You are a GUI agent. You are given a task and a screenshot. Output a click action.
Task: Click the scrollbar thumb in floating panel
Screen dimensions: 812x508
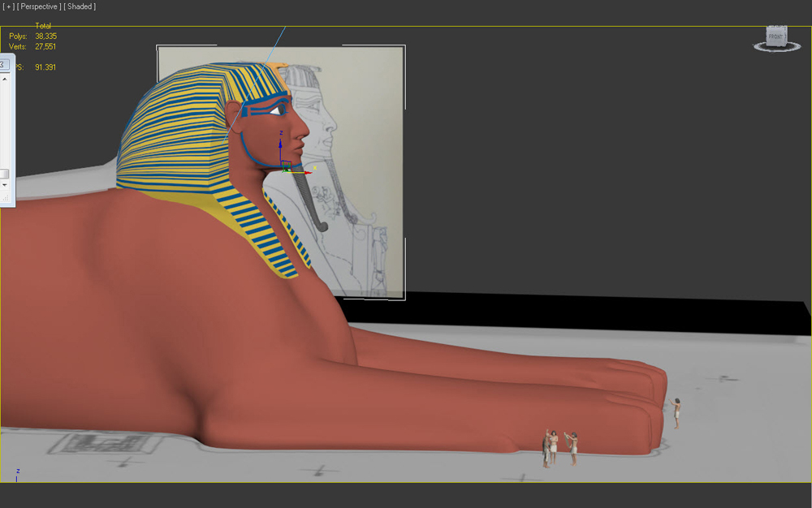[4, 174]
